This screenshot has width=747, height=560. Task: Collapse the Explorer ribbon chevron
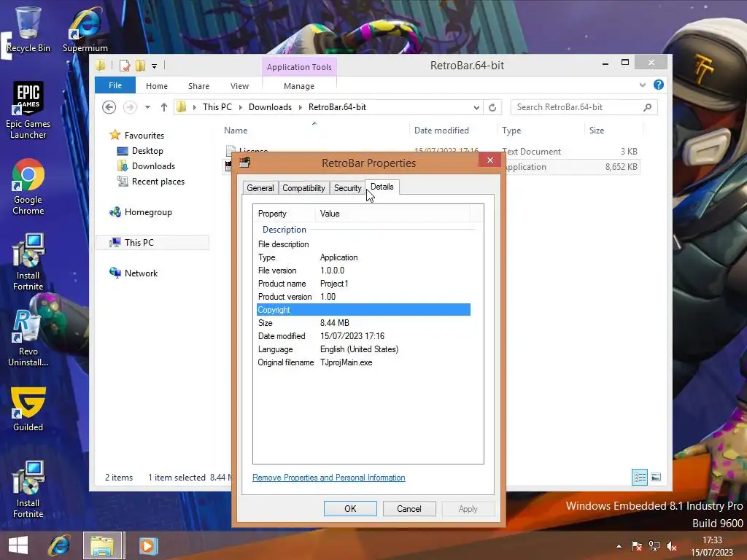pyautogui.click(x=642, y=85)
